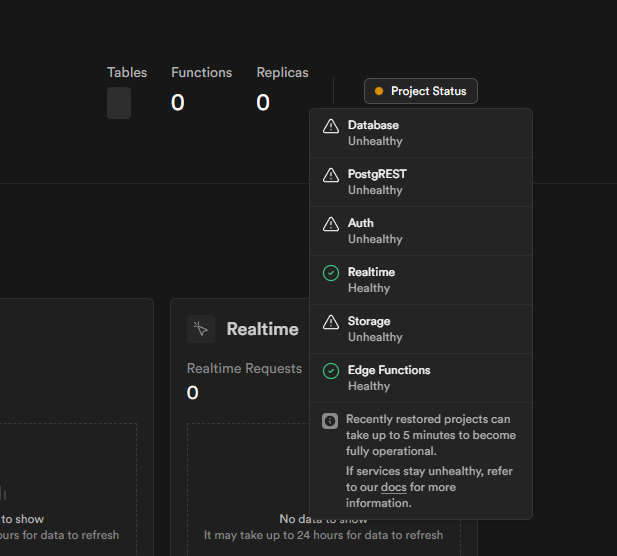Choose the Storage status entry

tap(420, 329)
